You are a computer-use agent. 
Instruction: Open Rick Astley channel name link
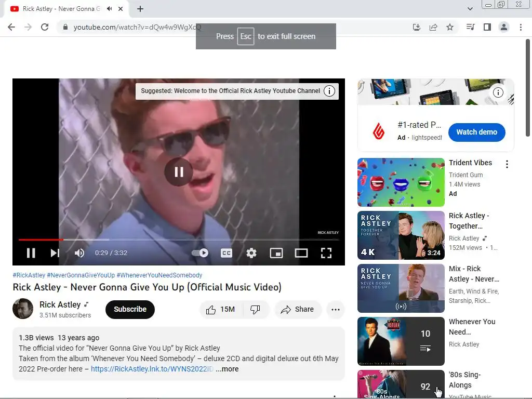point(60,304)
